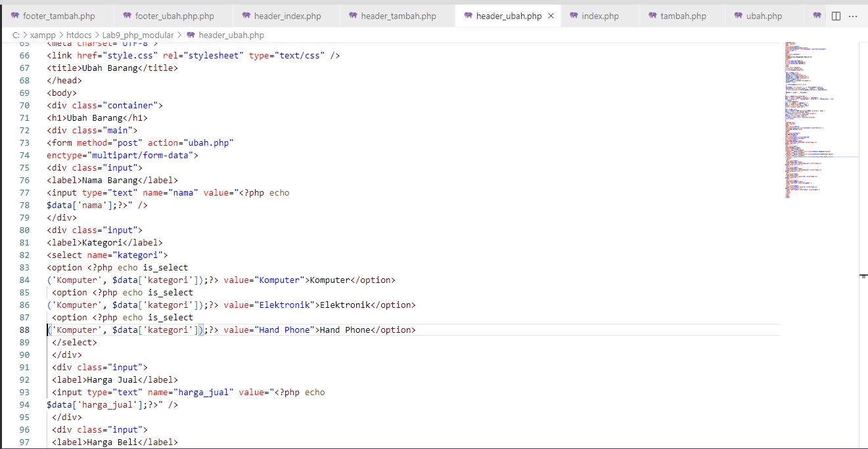Image resolution: width=868 pixels, height=449 pixels.
Task: Select line number 88 in the gutter
Action: [24, 330]
